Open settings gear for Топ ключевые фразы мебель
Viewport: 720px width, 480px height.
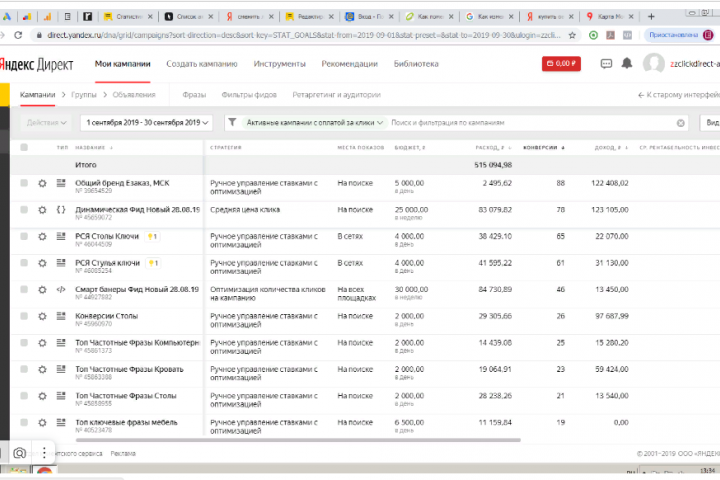pos(42,423)
